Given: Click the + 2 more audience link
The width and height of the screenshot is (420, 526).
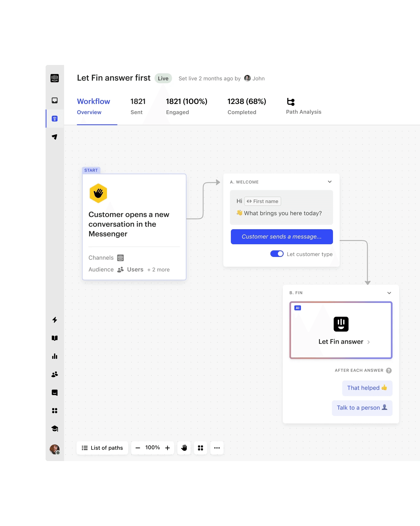Looking at the screenshot, I should coord(158,270).
